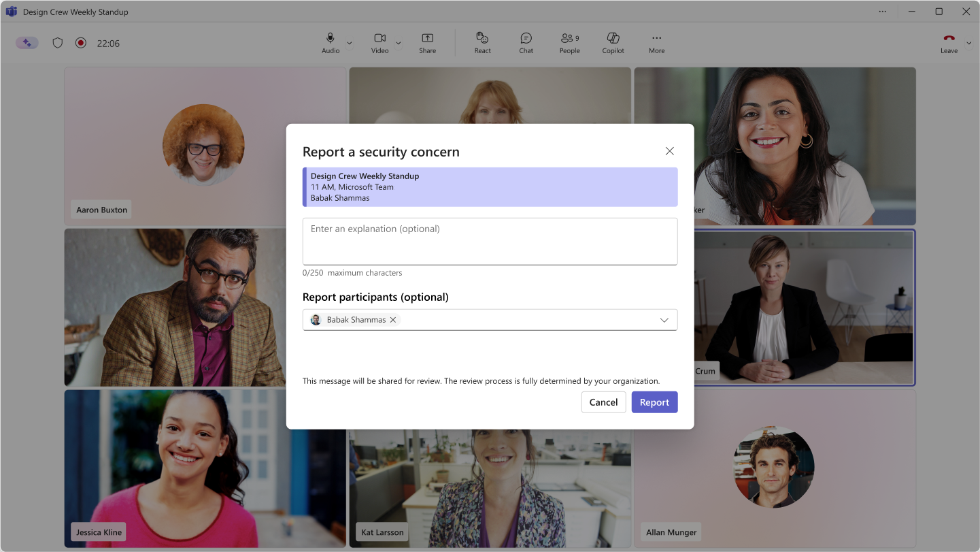The width and height of the screenshot is (980, 552).
Task: Click the Kat Larsson name label
Action: tap(383, 532)
